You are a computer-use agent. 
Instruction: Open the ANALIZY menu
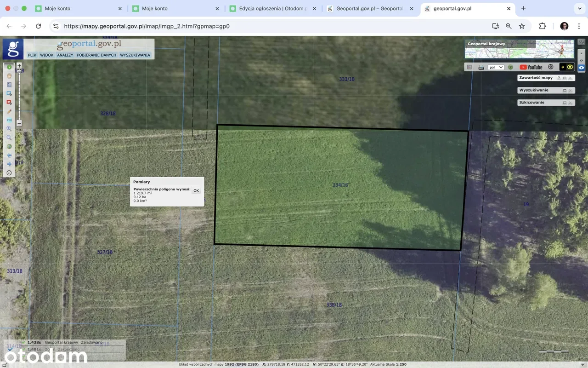[65, 55]
